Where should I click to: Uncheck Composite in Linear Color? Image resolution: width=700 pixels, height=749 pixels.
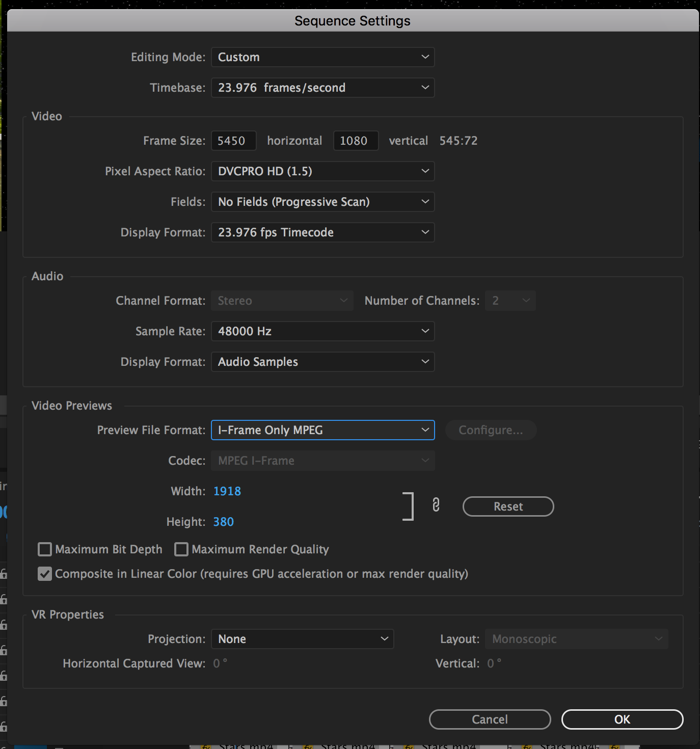click(x=45, y=574)
